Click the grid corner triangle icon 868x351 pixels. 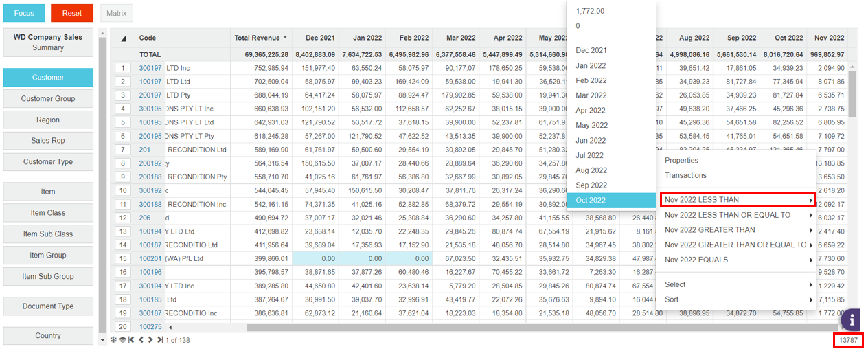[x=124, y=38]
